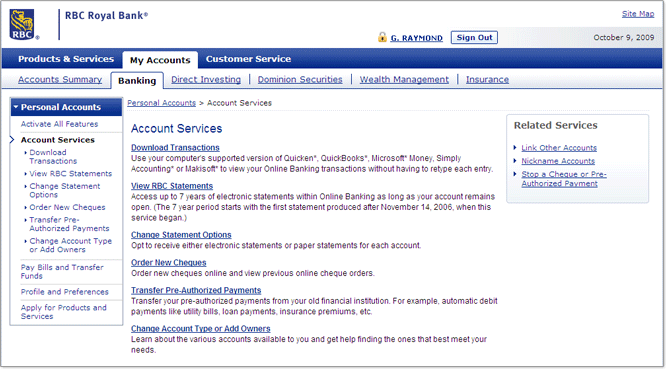Image resolution: width=666 pixels, height=369 pixels.
Task: Open the Dominion Securities sub-tab
Action: tap(300, 79)
